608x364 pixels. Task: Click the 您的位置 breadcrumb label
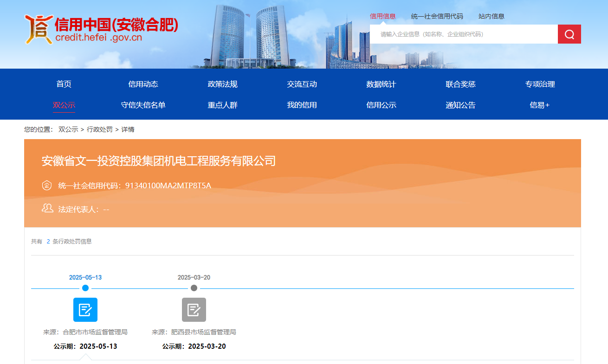[39, 129]
